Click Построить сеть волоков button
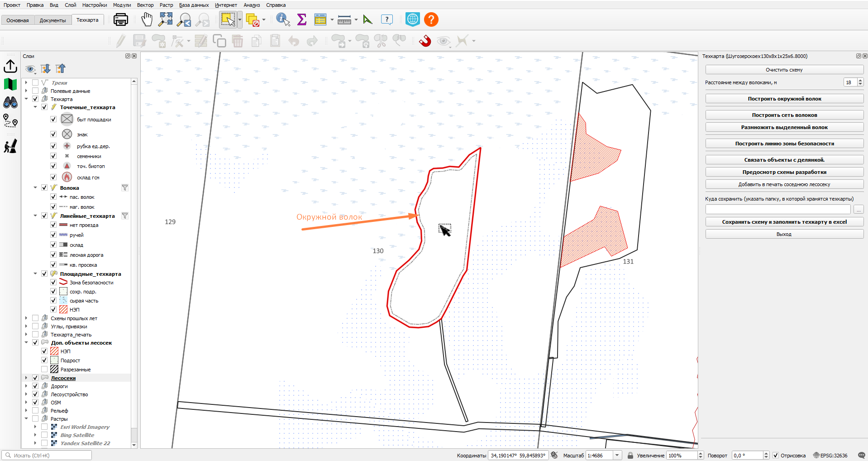The height and width of the screenshot is (461, 868). [784, 115]
